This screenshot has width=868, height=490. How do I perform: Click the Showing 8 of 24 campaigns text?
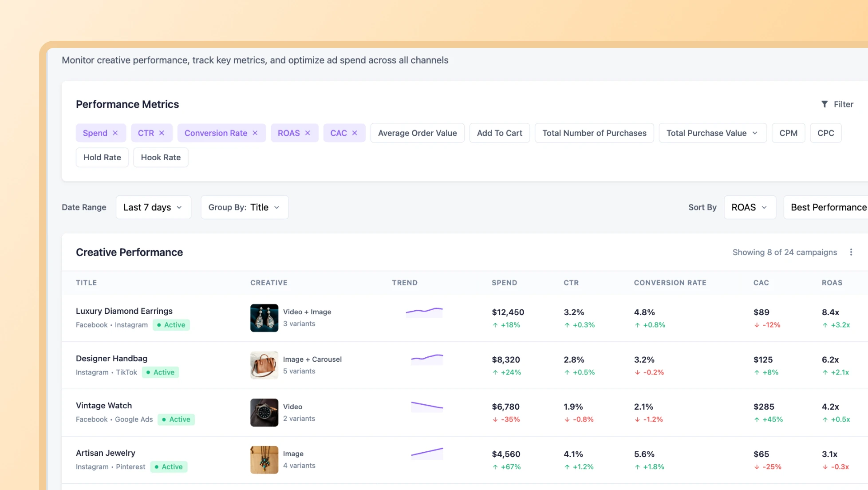[785, 252]
